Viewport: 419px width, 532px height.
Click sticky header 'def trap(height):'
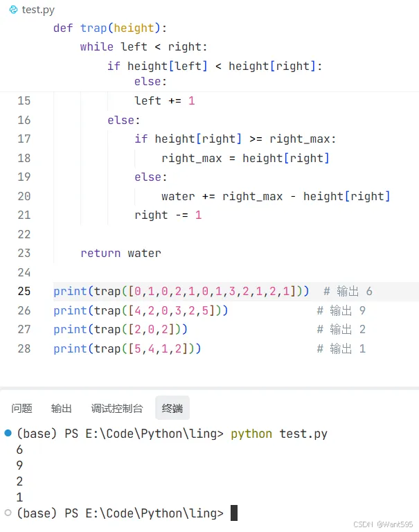pyautogui.click(x=110, y=28)
